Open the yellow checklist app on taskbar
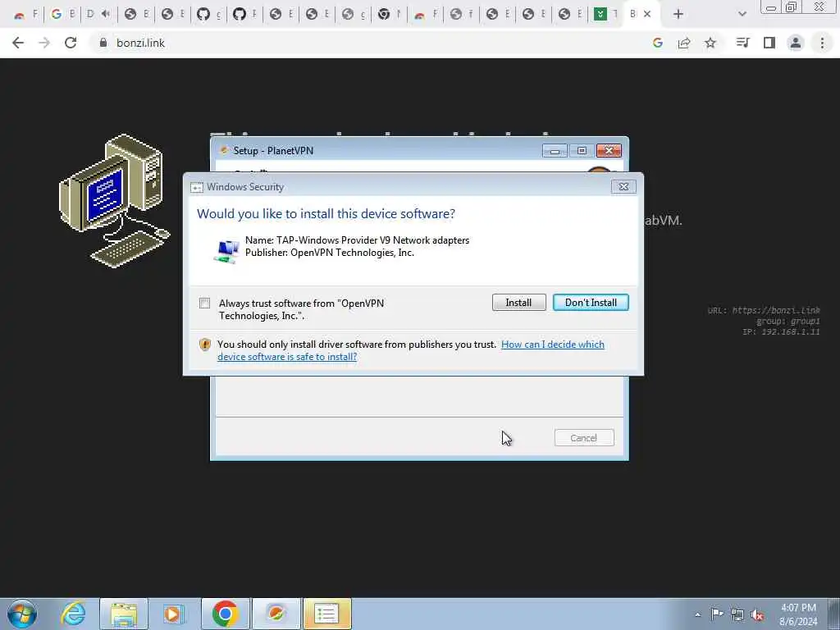The width and height of the screenshot is (840, 630). [326, 614]
